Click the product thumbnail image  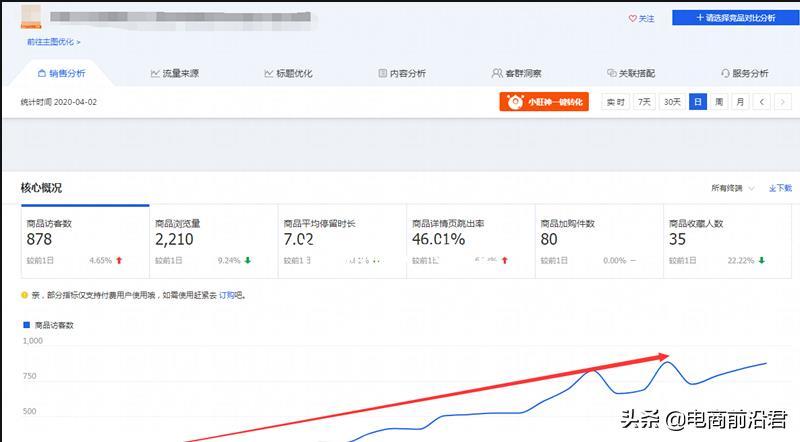coord(31,16)
